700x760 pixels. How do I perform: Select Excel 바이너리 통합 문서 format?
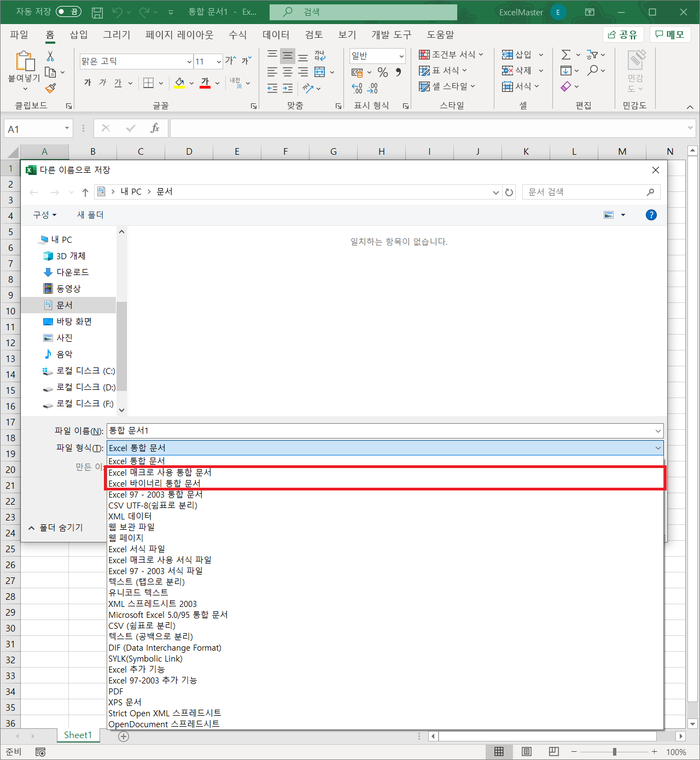(x=385, y=483)
